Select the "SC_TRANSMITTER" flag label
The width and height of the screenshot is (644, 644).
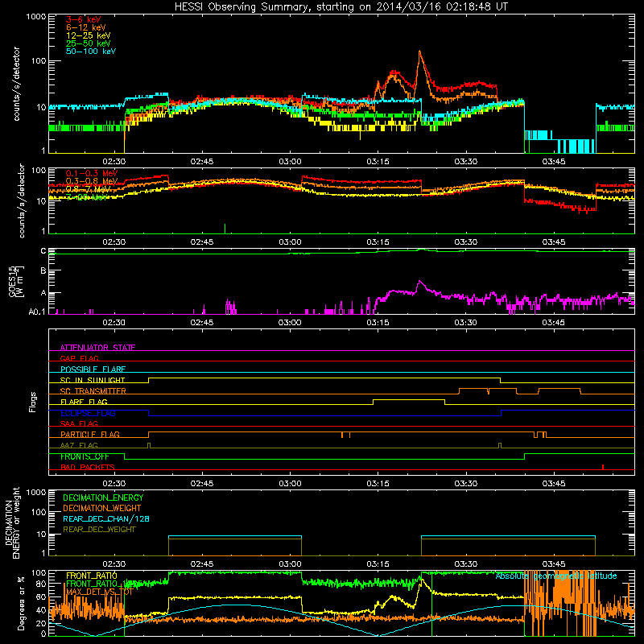click(93, 391)
